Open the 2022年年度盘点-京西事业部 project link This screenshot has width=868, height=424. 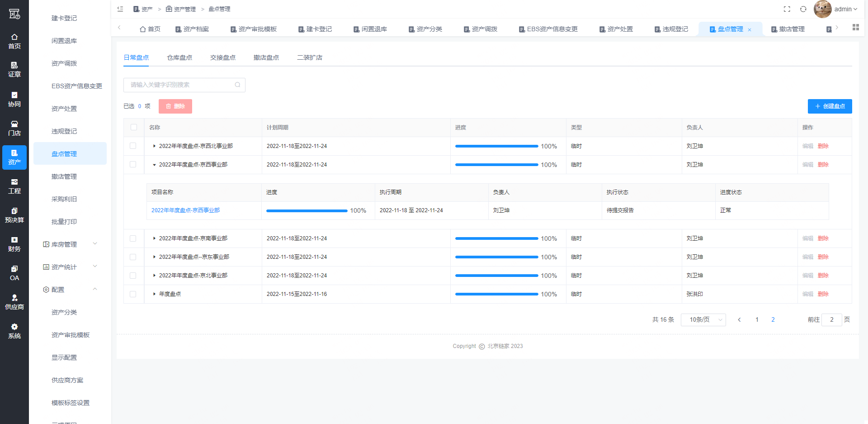(185, 210)
